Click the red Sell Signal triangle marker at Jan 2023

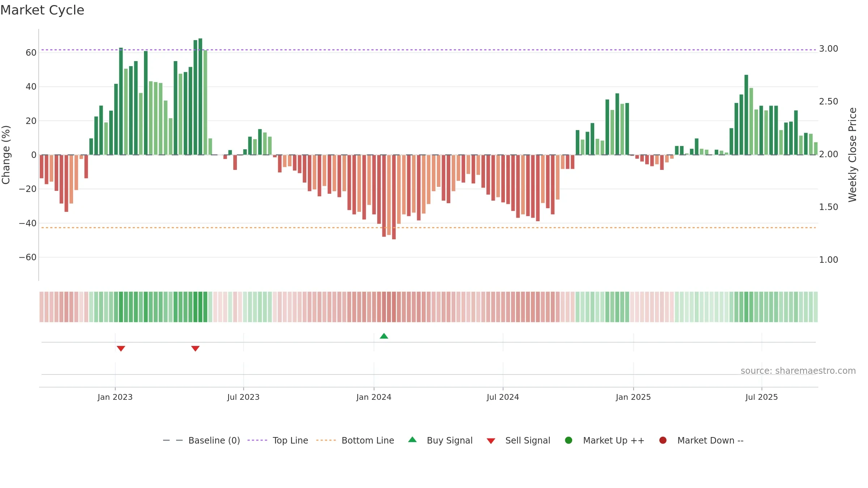click(121, 348)
